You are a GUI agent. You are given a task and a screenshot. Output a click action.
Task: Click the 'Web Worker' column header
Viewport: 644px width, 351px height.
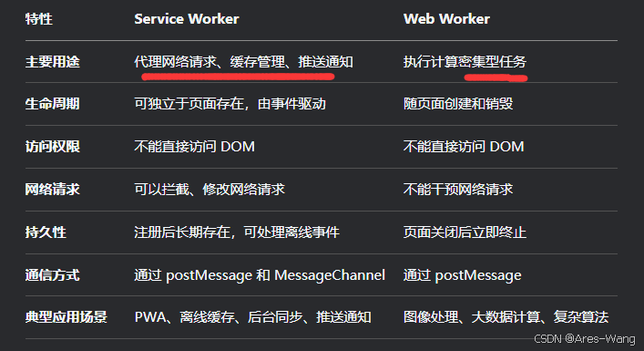pyautogui.click(x=446, y=19)
